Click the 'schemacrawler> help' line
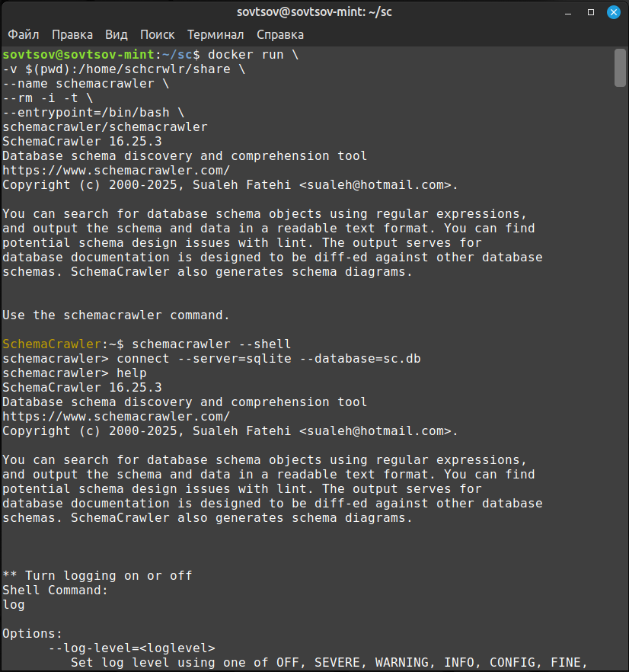Image resolution: width=629 pixels, height=672 pixels. point(74,373)
